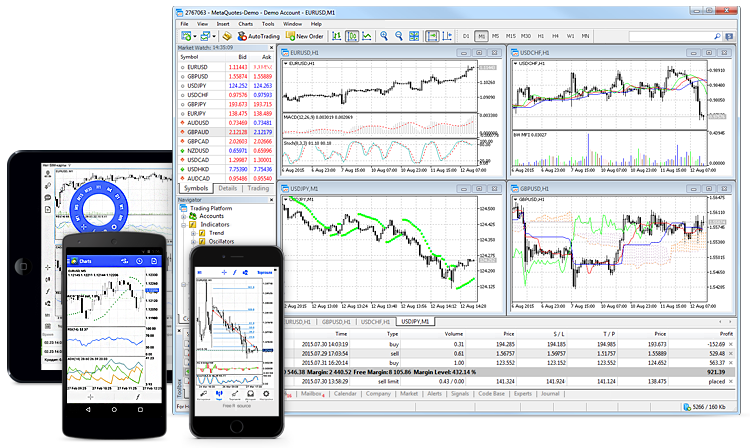The image size is (750, 448).
Task: Expand the Oscillators folder in Navigator
Action: [193, 242]
